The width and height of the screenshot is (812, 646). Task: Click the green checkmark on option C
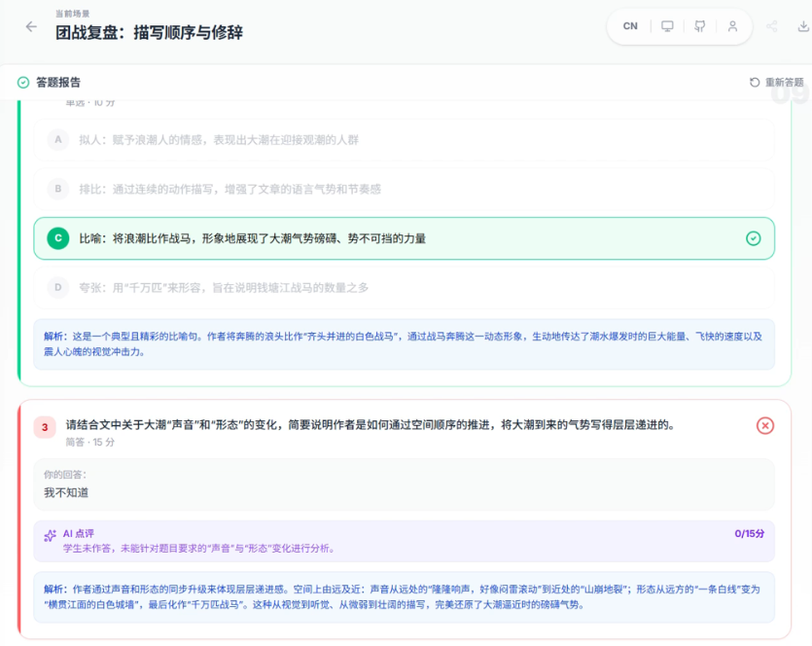[x=752, y=238]
